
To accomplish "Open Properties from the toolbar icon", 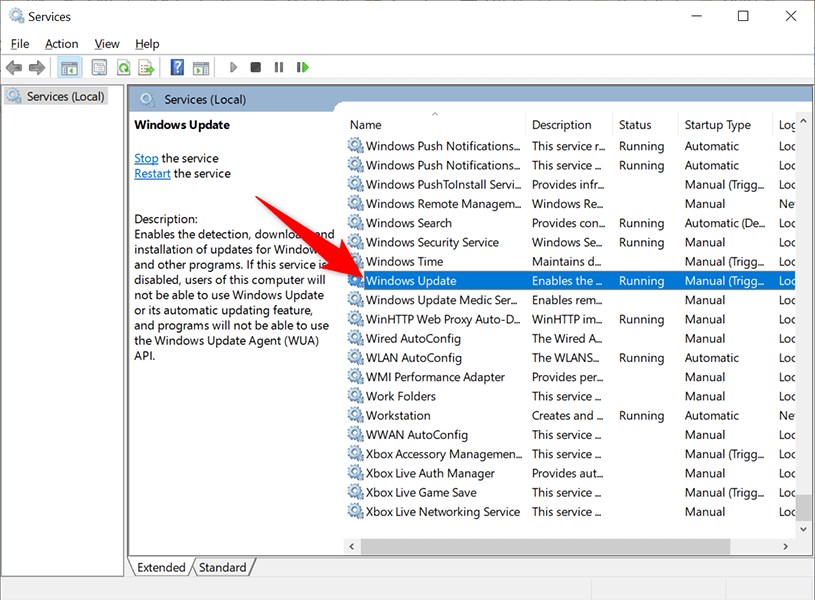I will coord(99,67).
